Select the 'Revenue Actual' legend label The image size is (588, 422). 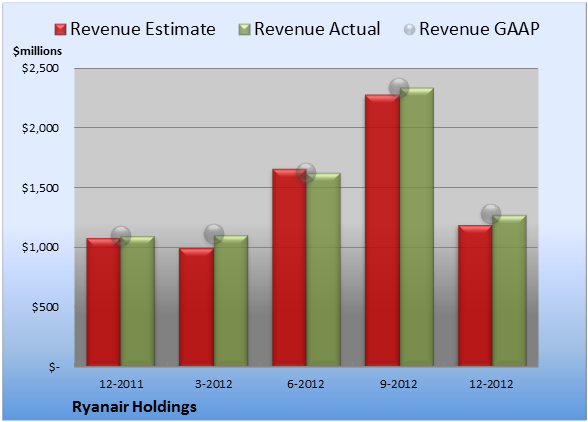coord(317,29)
